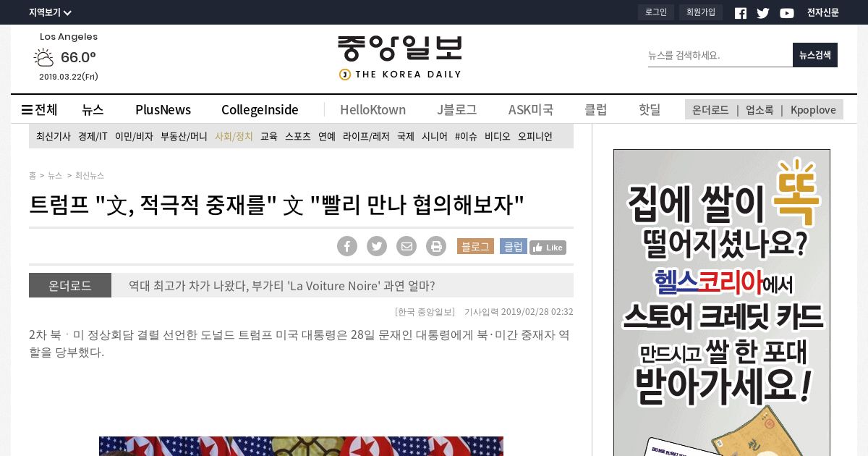Viewport: 868px width, 456px height.
Task: Share article via round Facebook icon
Action: (x=347, y=246)
